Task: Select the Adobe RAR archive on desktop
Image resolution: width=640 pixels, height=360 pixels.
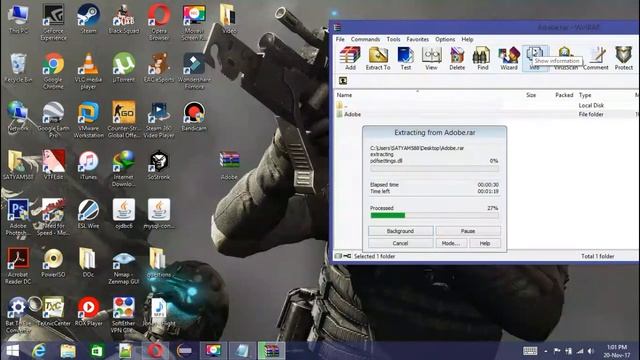Action: click(229, 165)
